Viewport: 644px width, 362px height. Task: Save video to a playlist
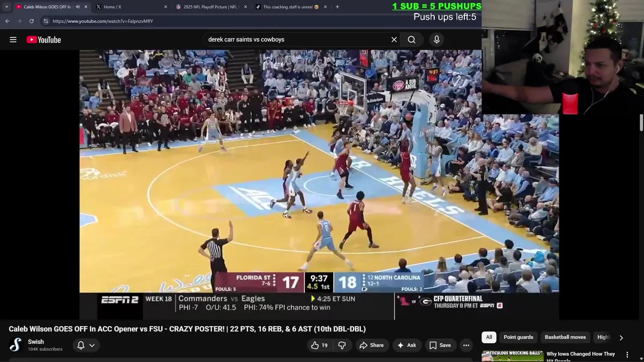pyautogui.click(x=440, y=345)
